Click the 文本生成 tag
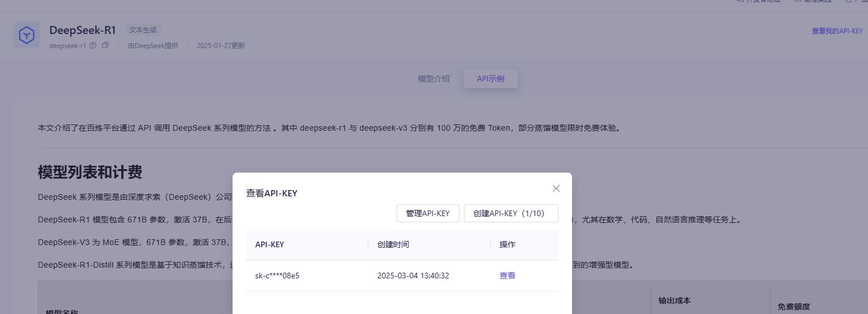Image resolution: width=868 pixels, height=314 pixels. (143, 30)
